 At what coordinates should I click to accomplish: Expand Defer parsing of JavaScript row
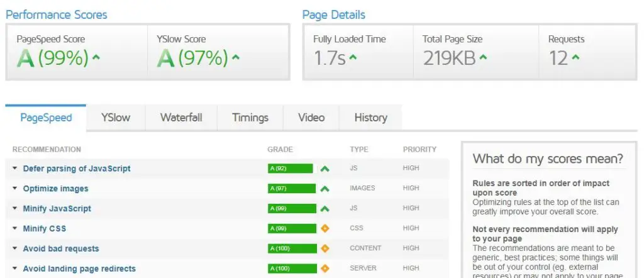(x=15, y=169)
